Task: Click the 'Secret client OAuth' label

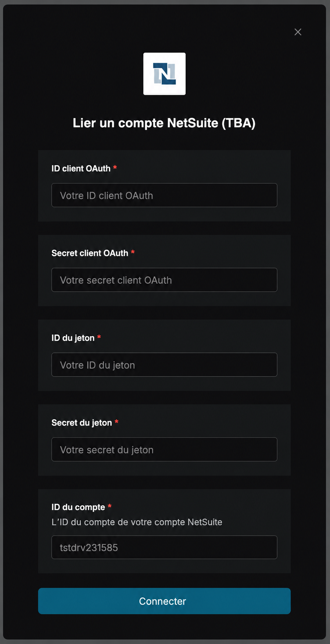Action: [90, 253]
